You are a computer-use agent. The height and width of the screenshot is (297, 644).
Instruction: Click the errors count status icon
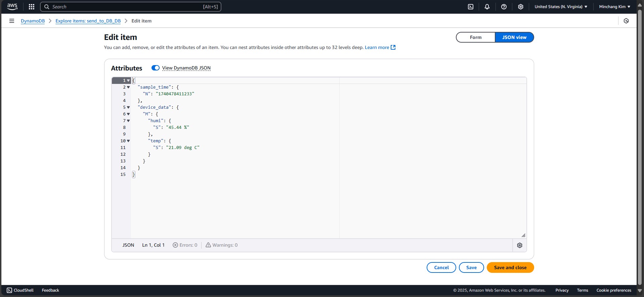(175, 245)
